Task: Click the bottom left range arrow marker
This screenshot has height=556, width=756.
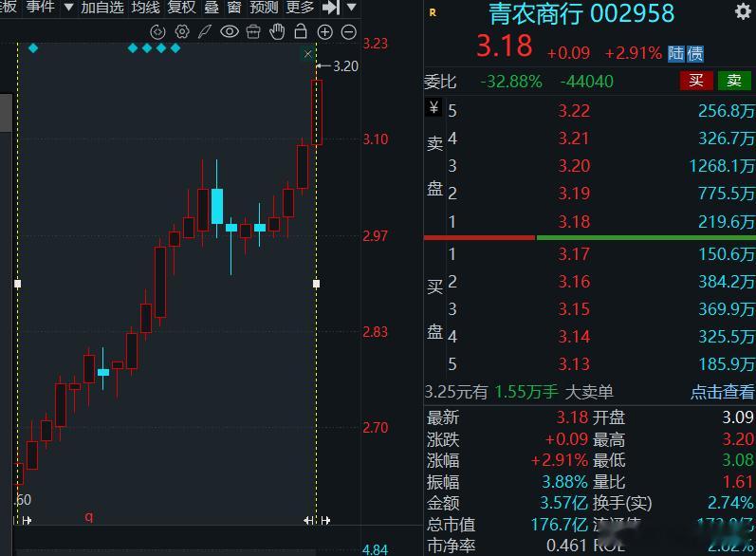Action: tap(27, 520)
